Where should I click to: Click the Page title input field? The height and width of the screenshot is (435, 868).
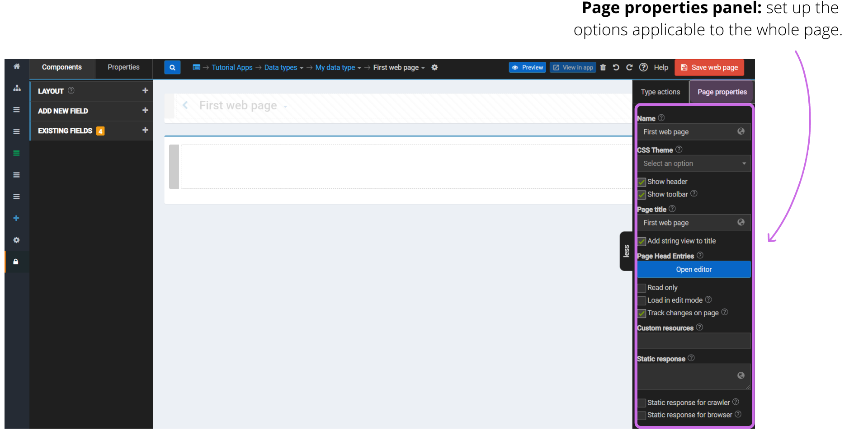(694, 223)
